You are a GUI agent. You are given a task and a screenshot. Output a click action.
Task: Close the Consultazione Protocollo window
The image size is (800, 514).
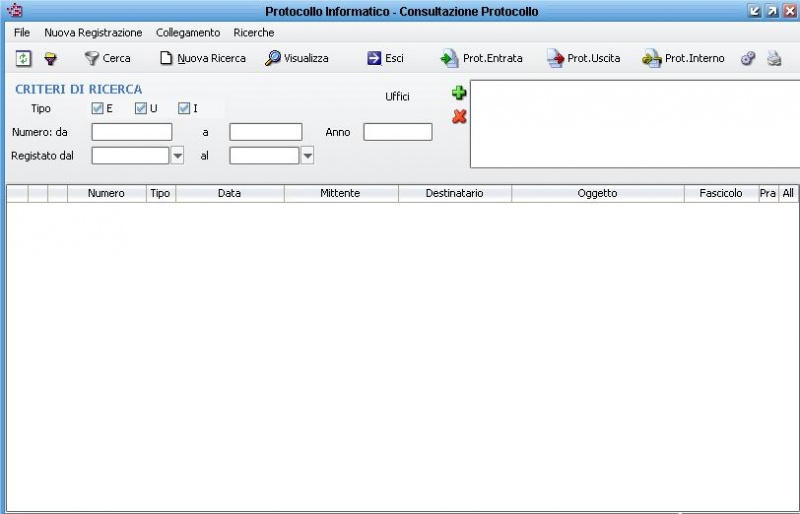coord(790,11)
